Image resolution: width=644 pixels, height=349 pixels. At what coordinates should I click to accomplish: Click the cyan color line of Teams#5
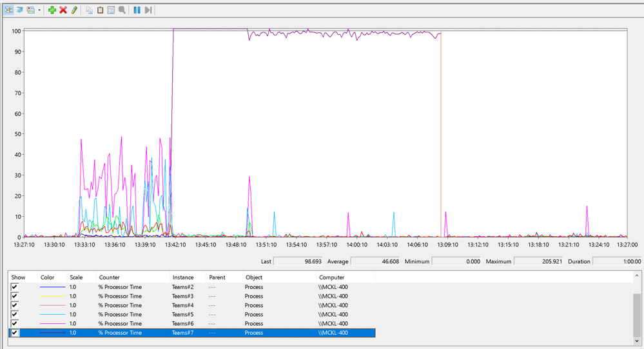[x=53, y=314]
